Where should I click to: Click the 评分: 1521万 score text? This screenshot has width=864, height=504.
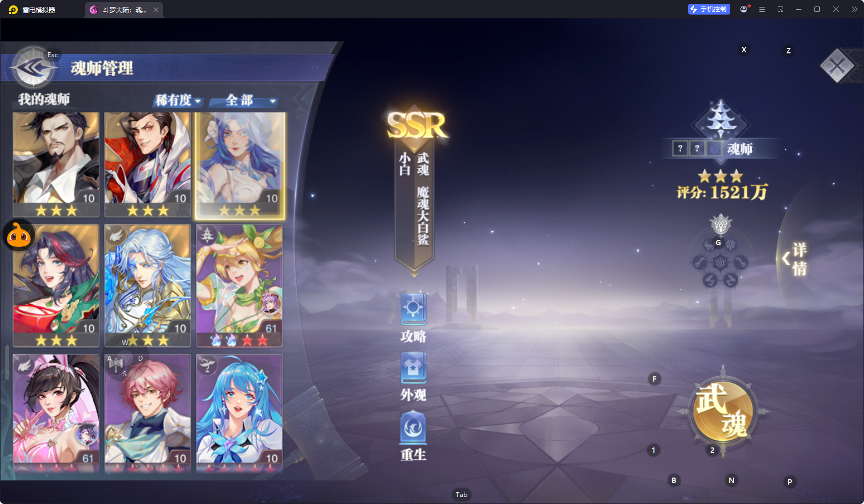tap(722, 192)
